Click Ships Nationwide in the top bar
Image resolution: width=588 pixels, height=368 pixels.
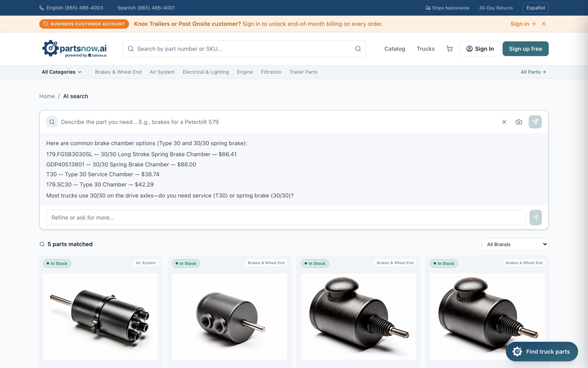(x=447, y=8)
